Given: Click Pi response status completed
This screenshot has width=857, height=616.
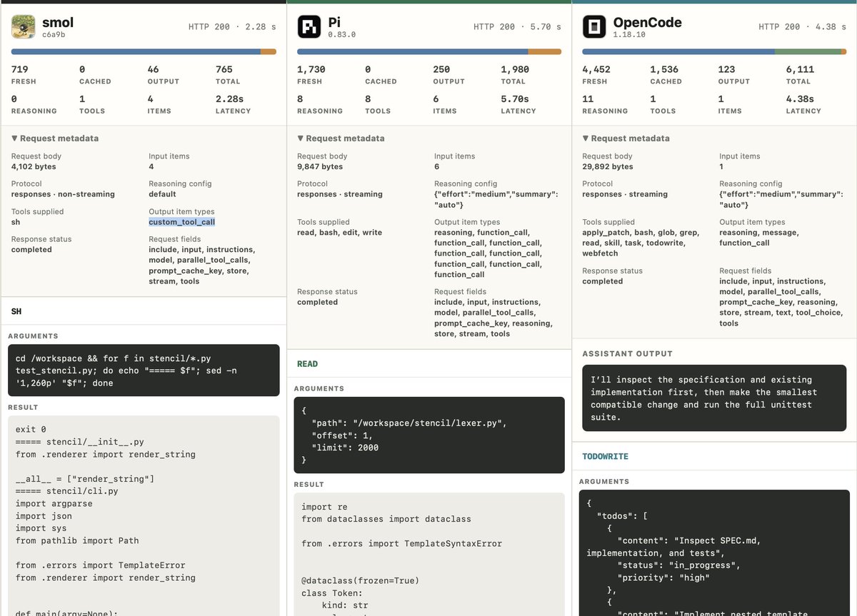Looking at the screenshot, I should 317,302.
